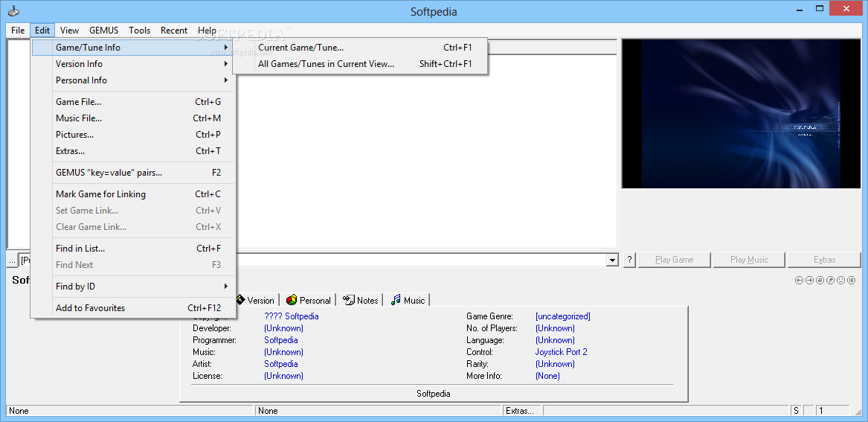Image resolution: width=868 pixels, height=422 pixels.
Task: Click Find Next menu entry
Action: [133, 265]
